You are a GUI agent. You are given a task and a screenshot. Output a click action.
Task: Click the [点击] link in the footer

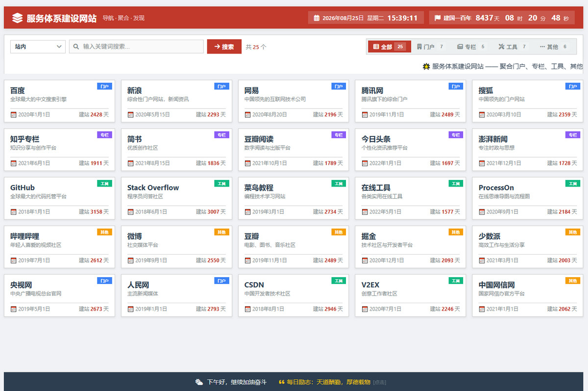click(379, 382)
